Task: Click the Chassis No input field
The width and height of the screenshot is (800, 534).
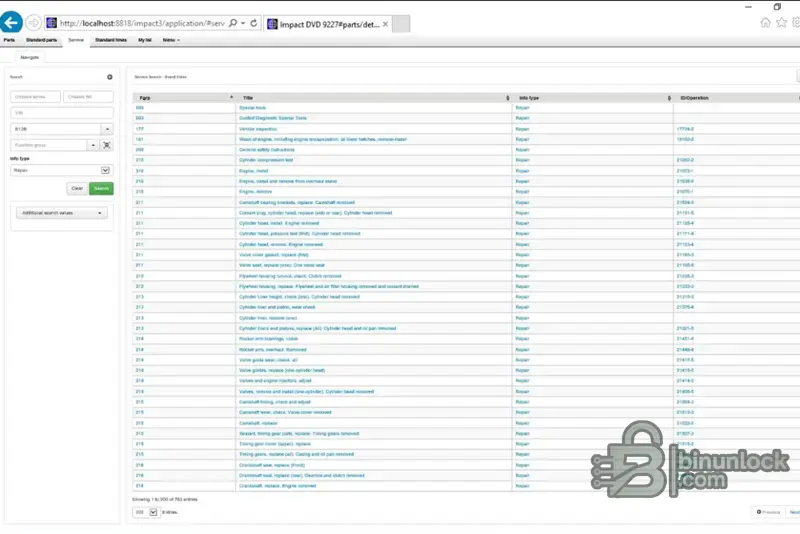Action: click(x=88, y=97)
